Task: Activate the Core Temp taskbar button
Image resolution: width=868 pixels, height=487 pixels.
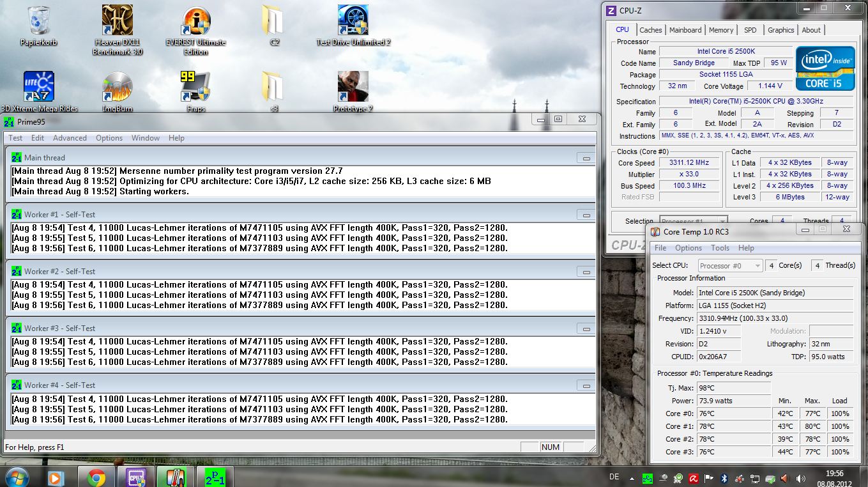Action: 176,477
